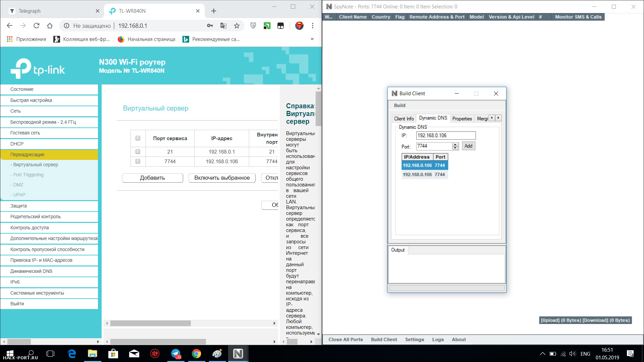Open the Build menu in Build Client
Screen dimensions: 644x362
pos(399,105)
